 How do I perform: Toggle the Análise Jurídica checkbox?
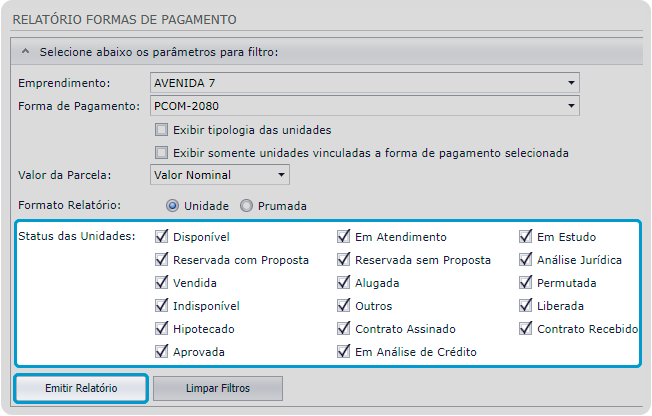click(526, 260)
